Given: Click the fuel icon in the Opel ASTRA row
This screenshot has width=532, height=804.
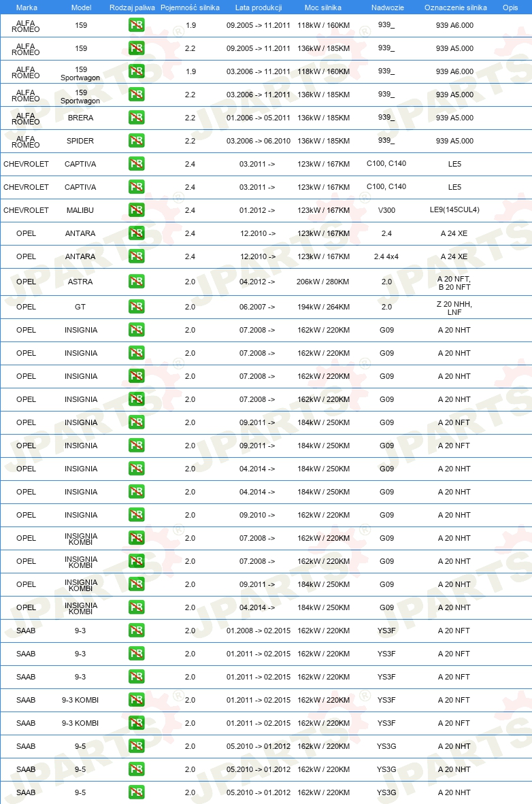Looking at the screenshot, I should click(137, 281).
